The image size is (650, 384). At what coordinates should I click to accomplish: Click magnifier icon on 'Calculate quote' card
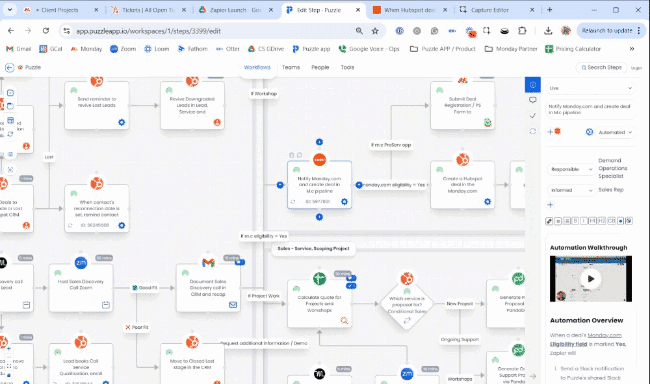point(344,320)
